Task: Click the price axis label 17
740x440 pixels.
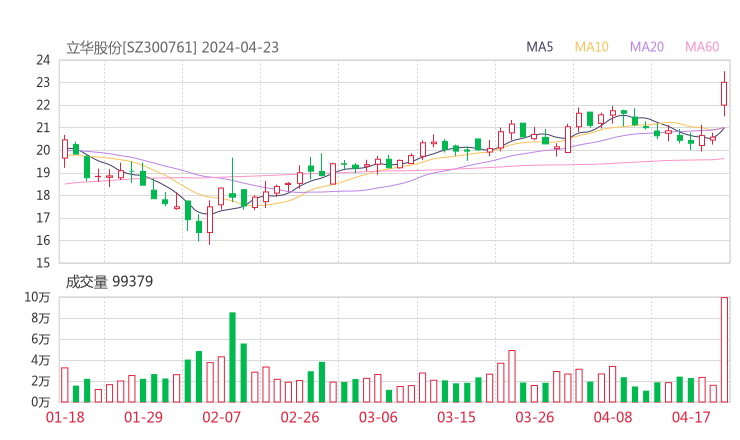Action: (x=43, y=218)
